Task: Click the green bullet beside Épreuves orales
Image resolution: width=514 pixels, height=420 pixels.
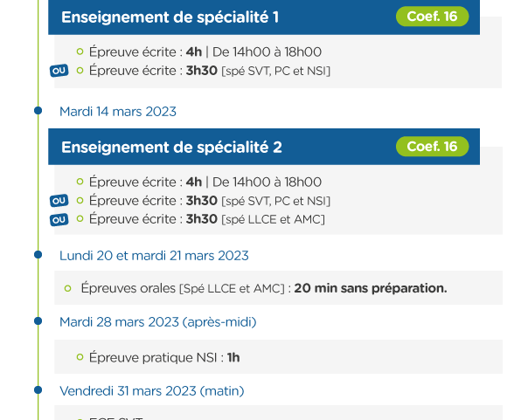Action: 68,288
